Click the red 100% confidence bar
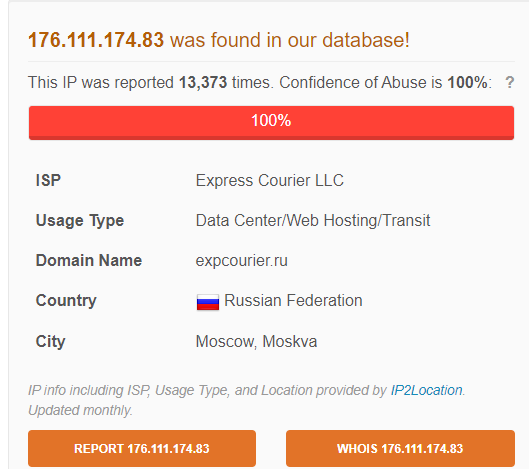The height and width of the screenshot is (469, 529). pos(271,122)
